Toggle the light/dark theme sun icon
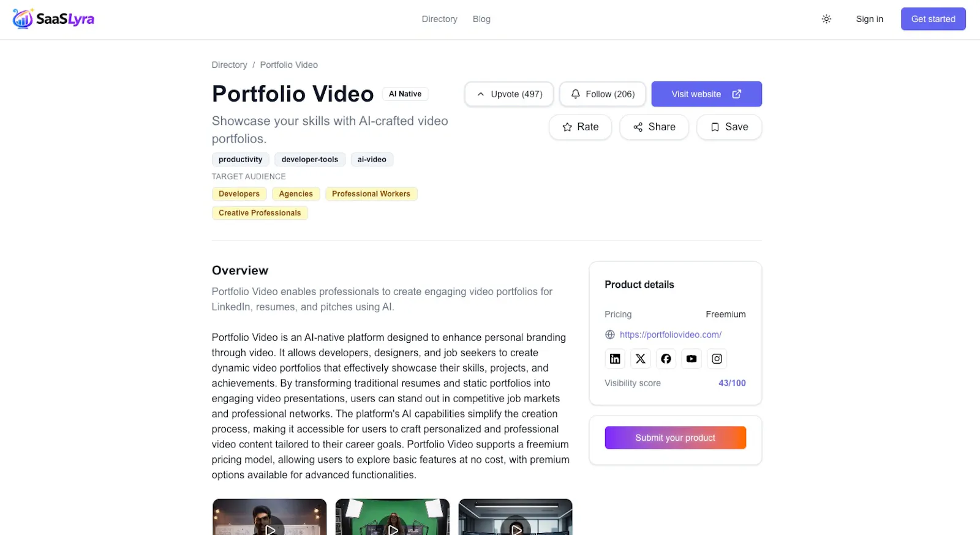980x535 pixels. (826, 19)
